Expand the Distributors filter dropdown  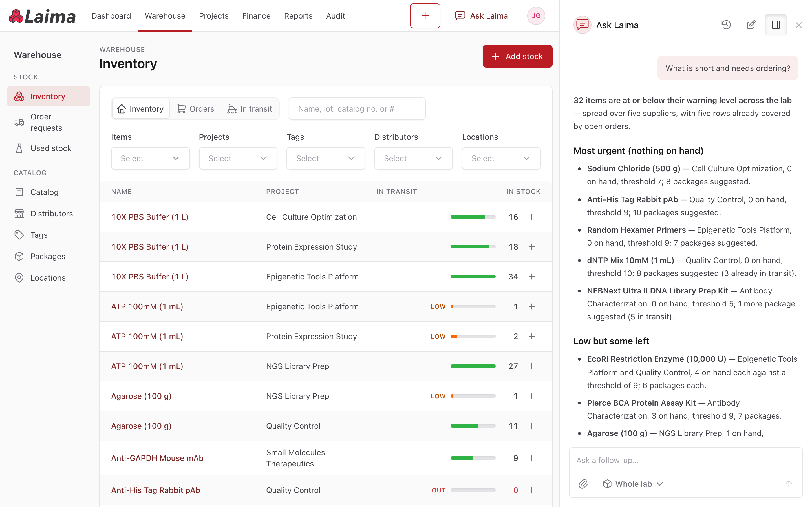[413, 158]
